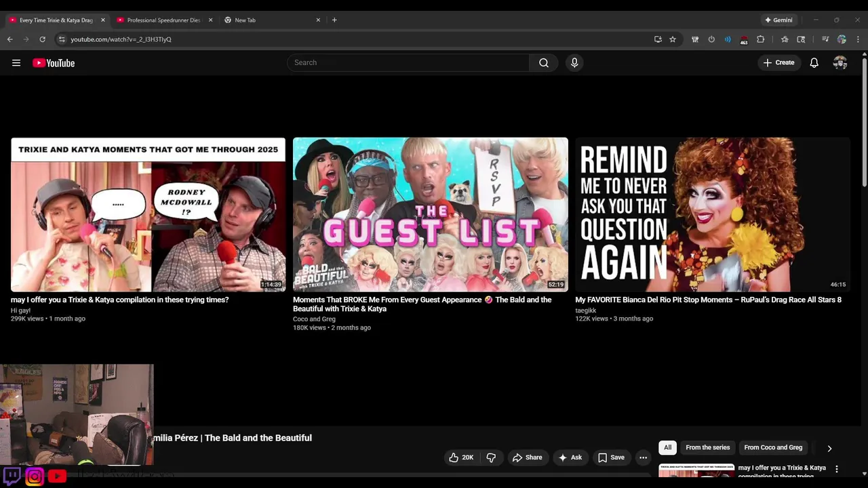The height and width of the screenshot is (488, 868).
Task: Bookmark this tab with star icon
Action: 673,39
